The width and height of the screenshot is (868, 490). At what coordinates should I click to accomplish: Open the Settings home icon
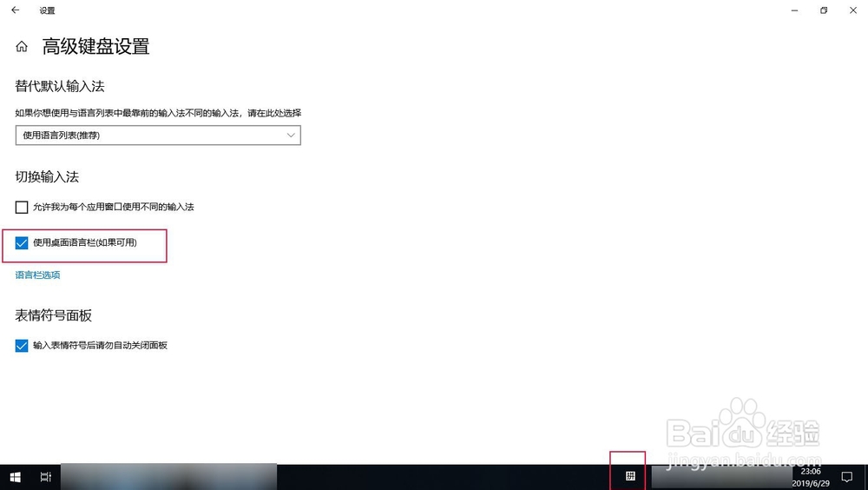click(22, 47)
